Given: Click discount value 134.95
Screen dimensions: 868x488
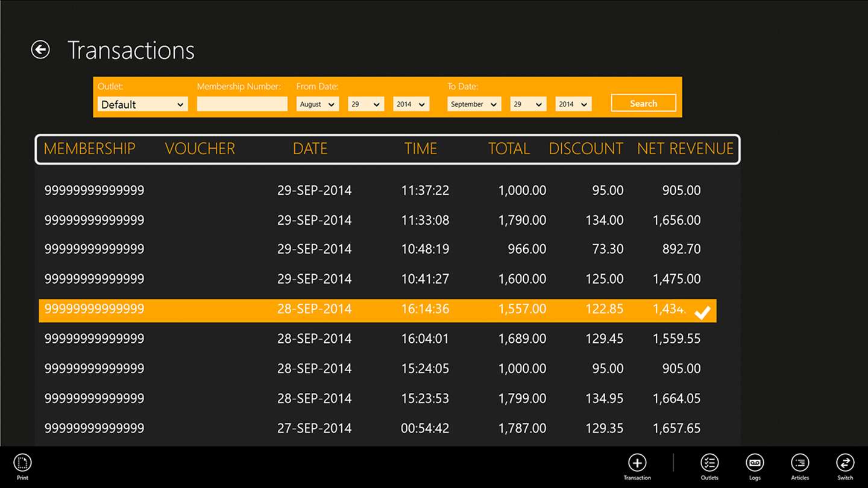Looking at the screenshot, I should click(604, 399).
